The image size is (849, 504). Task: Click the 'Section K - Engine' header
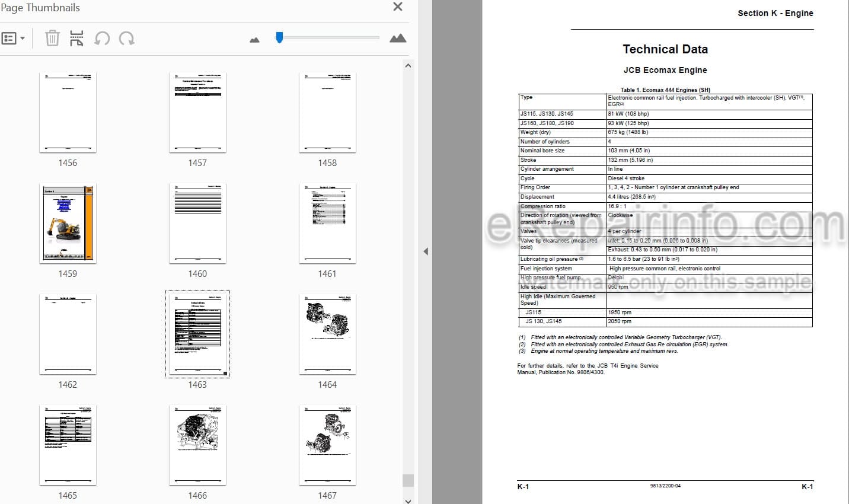pyautogui.click(x=775, y=13)
